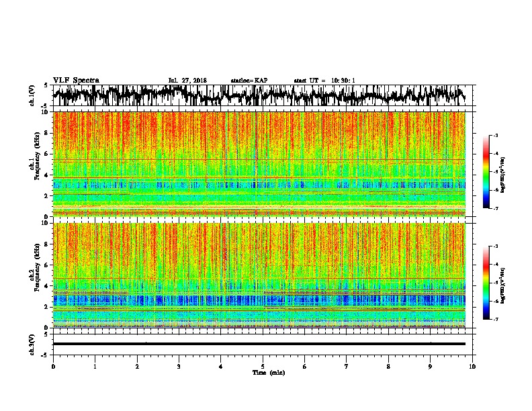Click the "3" minute tick label
This screenshot has height=411, width=532.
[179, 367]
